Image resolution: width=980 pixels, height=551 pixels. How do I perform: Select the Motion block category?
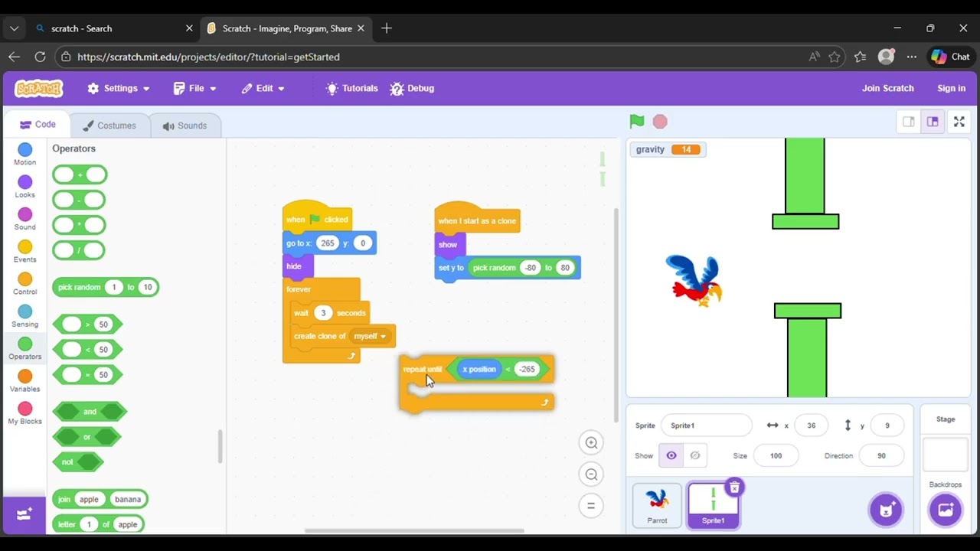click(25, 154)
